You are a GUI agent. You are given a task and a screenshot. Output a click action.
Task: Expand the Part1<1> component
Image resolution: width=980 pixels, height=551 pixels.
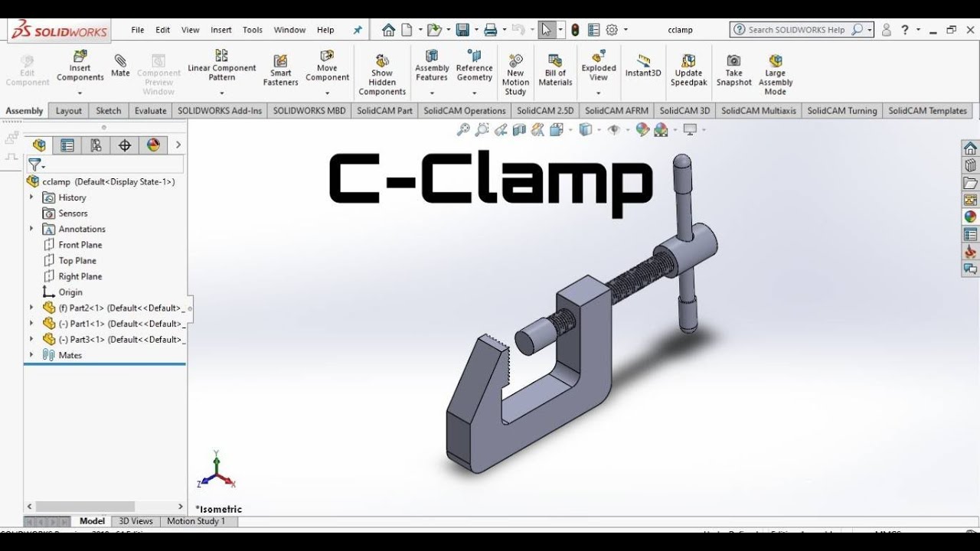[x=31, y=323]
